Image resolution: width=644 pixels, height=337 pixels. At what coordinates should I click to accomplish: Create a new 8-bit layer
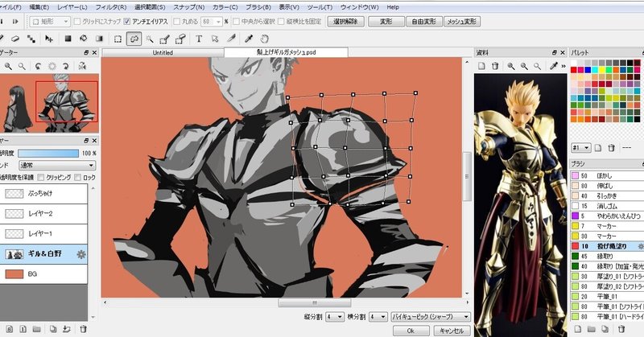10,329
